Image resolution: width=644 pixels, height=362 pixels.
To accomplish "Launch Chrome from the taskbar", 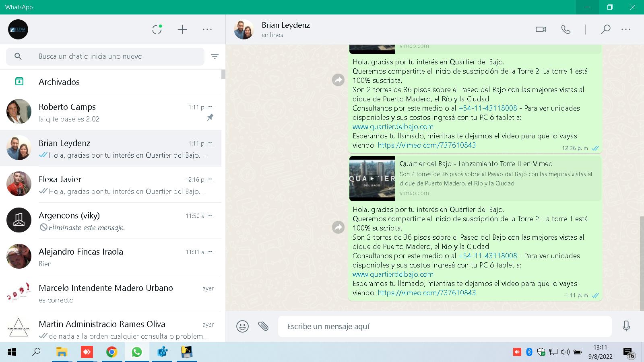I will pos(111,352).
